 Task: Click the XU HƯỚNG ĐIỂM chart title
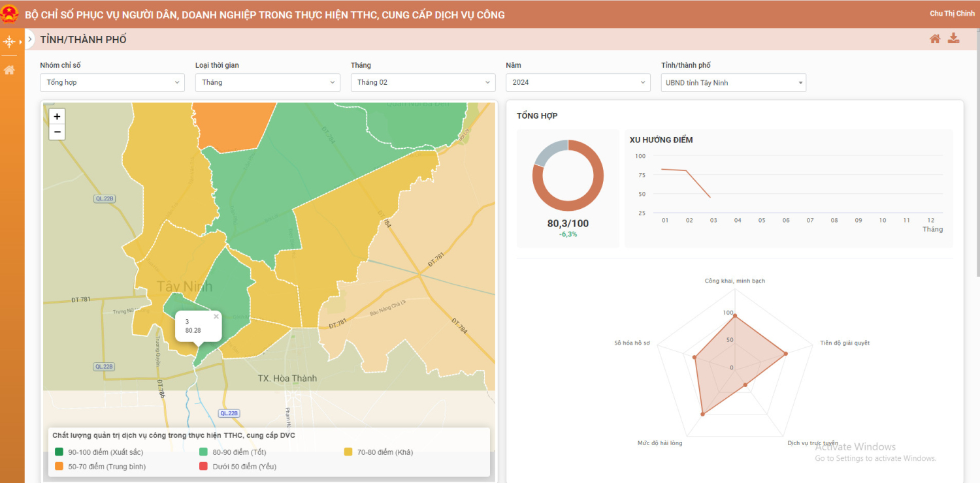(661, 140)
